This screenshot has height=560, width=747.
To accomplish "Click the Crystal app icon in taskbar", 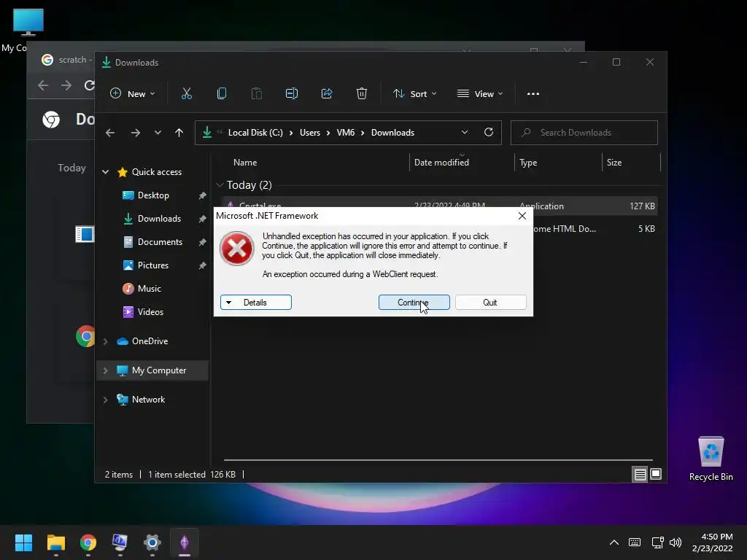I will pos(185,542).
